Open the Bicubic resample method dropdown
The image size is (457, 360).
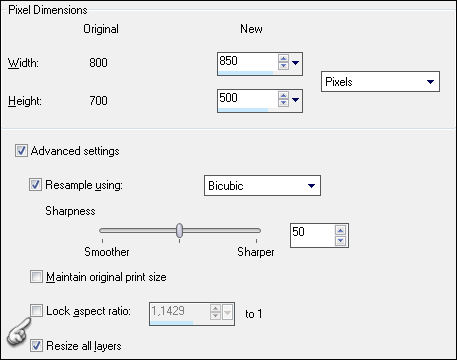coord(262,185)
